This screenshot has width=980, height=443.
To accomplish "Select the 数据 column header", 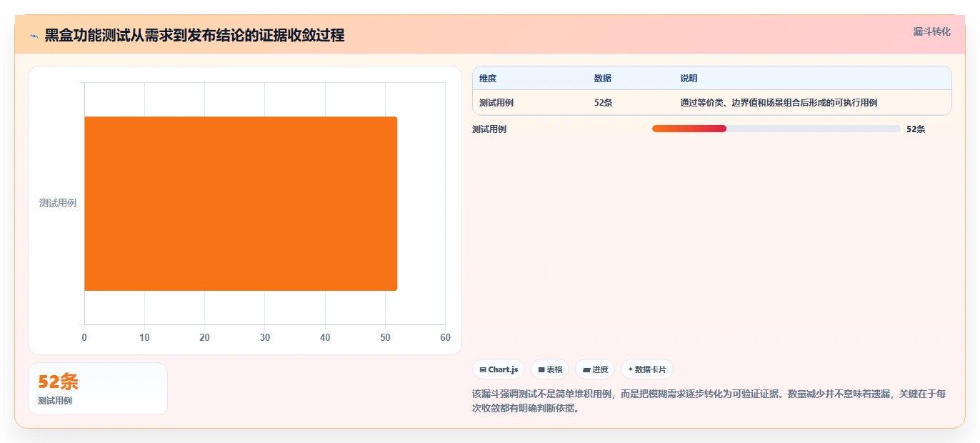I will point(603,79).
